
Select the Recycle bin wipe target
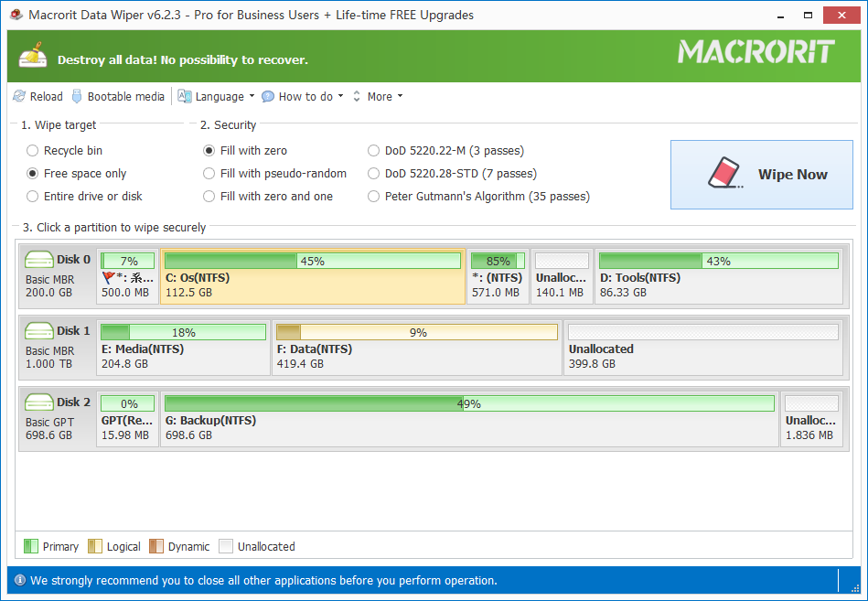(33, 151)
